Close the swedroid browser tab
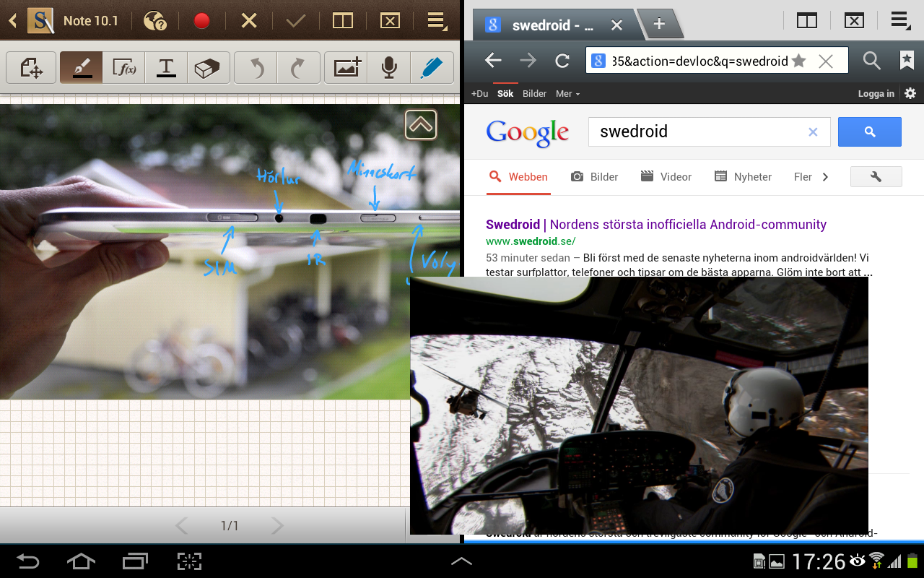This screenshot has width=924, height=578. click(616, 25)
